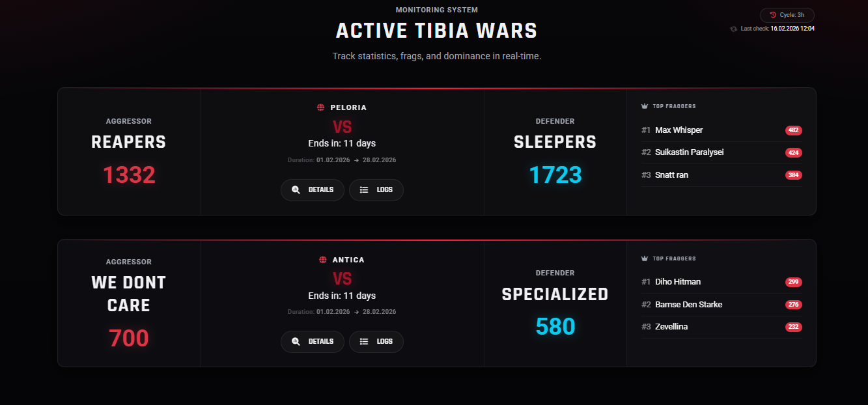Click the 482 frag badge beside Max Whisper
The height and width of the screenshot is (405, 868).
(793, 130)
